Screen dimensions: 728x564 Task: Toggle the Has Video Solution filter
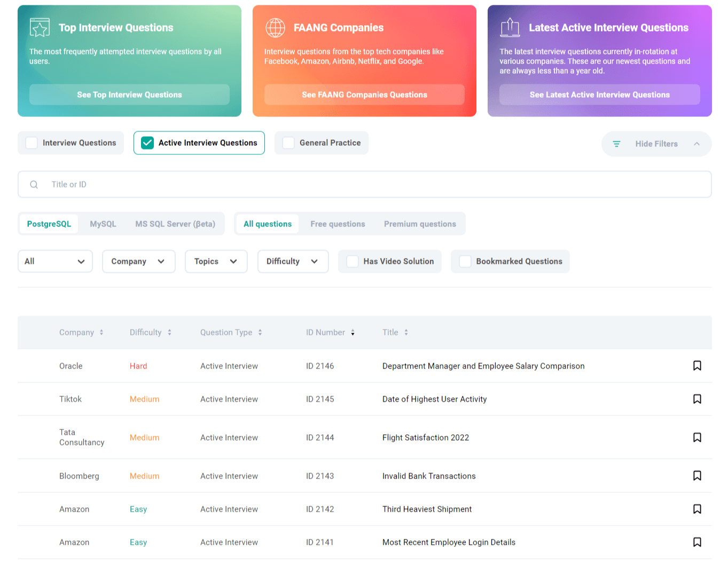pos(352,261)
